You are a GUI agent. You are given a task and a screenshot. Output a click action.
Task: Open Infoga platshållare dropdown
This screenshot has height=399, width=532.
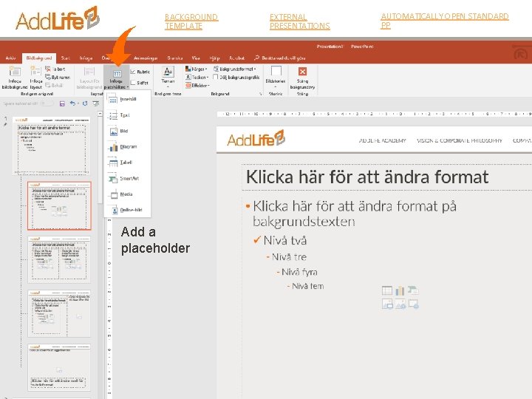117,78
